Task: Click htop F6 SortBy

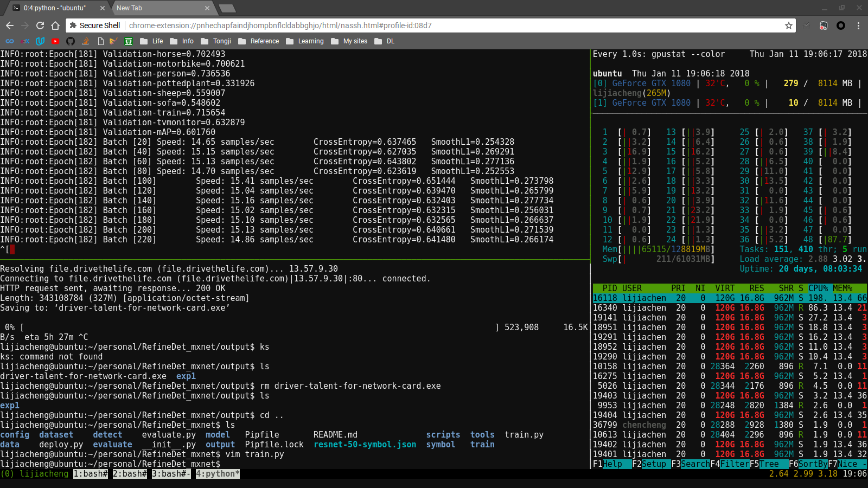Action: coord(808,464)
